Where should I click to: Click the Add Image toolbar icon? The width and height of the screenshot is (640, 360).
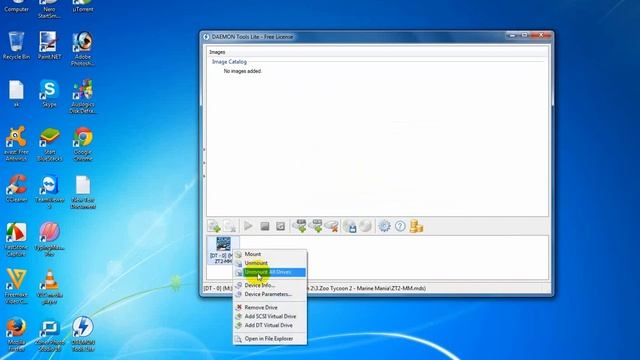(x=214, y=226)
